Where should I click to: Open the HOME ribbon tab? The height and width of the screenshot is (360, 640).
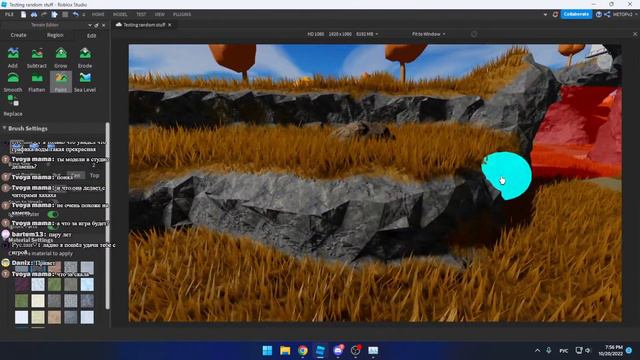point(98,14)
